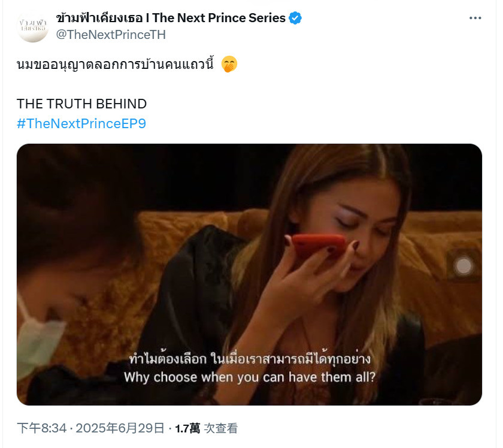The width and height of the screenshot is (503, 448).
Task: Click the blue verified badge
Action: coord(295,18)
